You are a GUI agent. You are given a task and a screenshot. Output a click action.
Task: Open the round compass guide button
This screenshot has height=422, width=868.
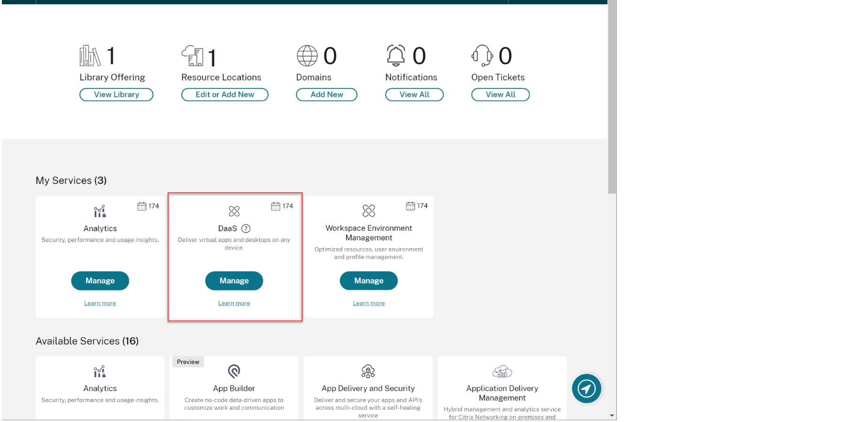click(587, 389)
